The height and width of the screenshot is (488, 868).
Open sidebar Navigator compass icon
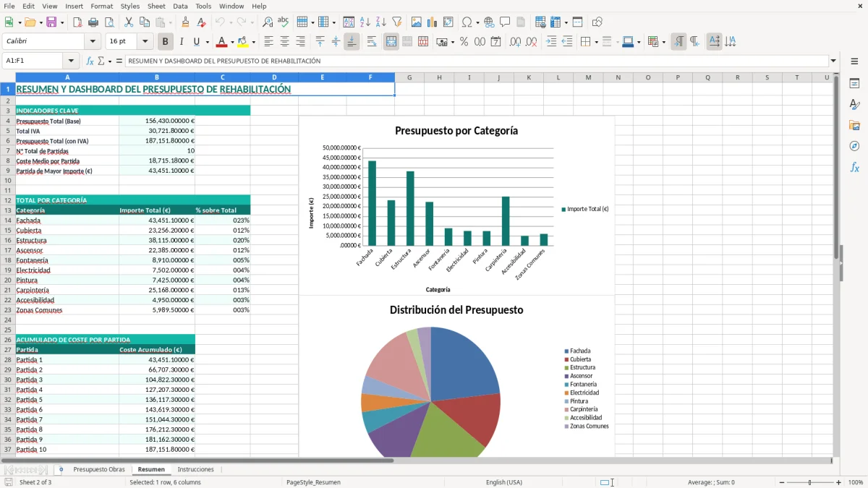[x=854, y=146]
